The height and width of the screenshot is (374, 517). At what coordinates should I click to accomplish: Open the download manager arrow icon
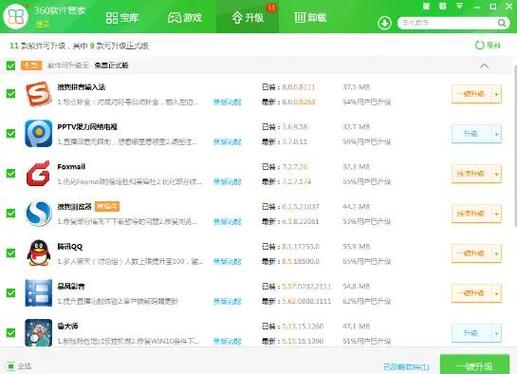384,23
